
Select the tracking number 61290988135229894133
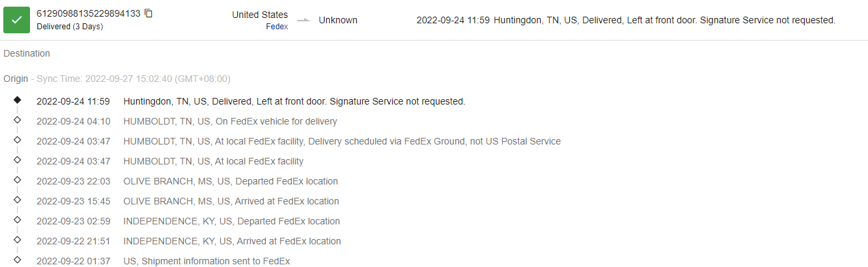coord(88,13)
